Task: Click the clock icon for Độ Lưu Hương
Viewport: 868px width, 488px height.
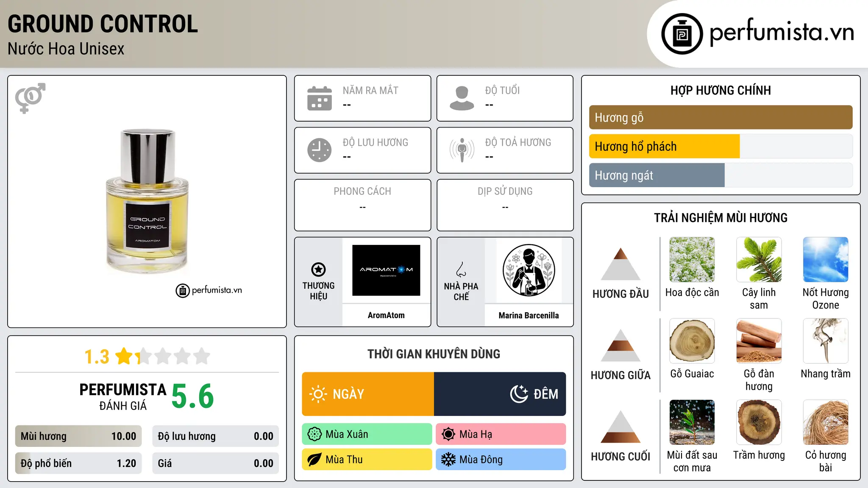Action: coord(320,150)
